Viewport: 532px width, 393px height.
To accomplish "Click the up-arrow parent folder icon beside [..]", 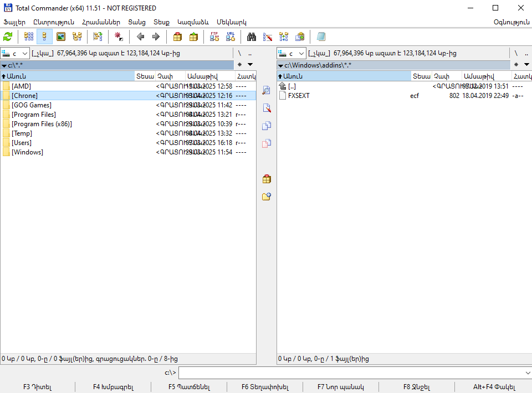I will point(283,86).
